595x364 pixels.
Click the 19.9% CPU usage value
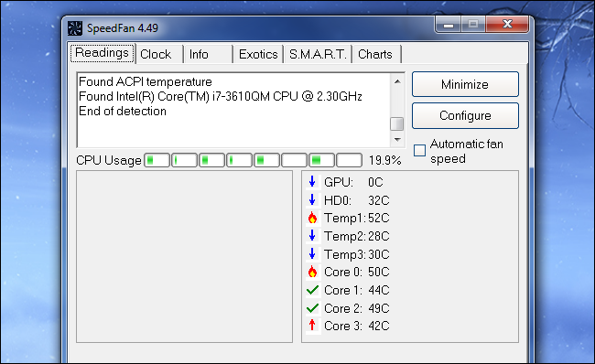tap(384, 160)
